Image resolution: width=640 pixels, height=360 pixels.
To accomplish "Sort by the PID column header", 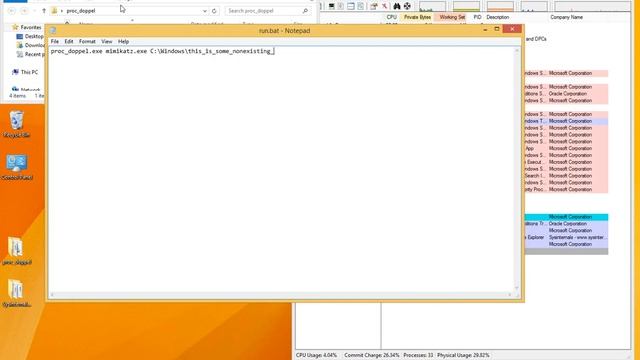I will [477, 17].
